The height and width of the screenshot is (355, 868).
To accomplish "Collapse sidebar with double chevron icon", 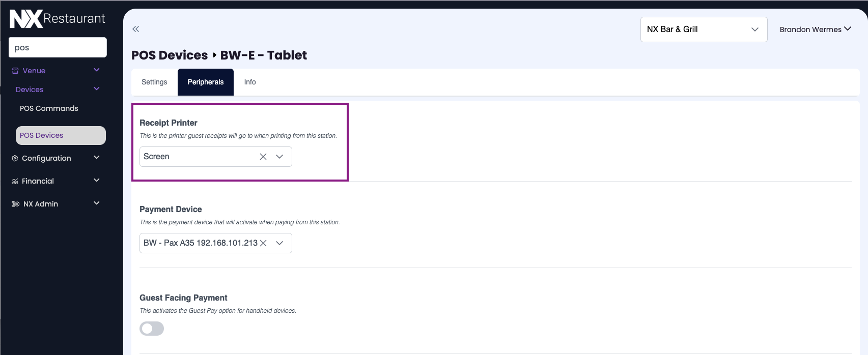I will coord(135,29).
